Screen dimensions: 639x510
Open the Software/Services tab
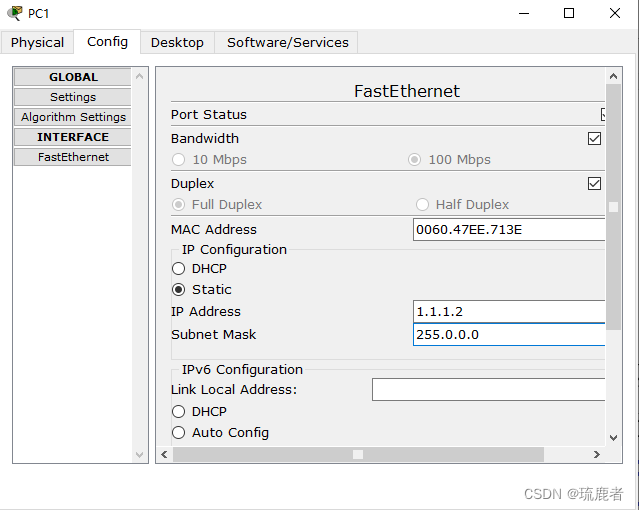(288, 42)
